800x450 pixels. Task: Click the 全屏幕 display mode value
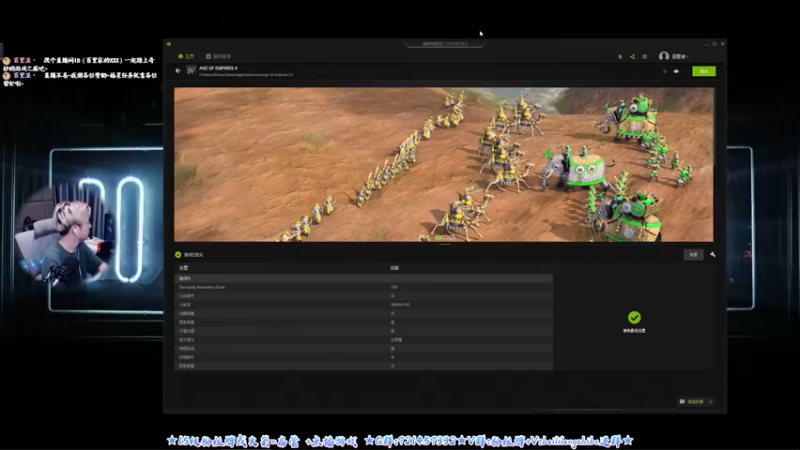396,340
